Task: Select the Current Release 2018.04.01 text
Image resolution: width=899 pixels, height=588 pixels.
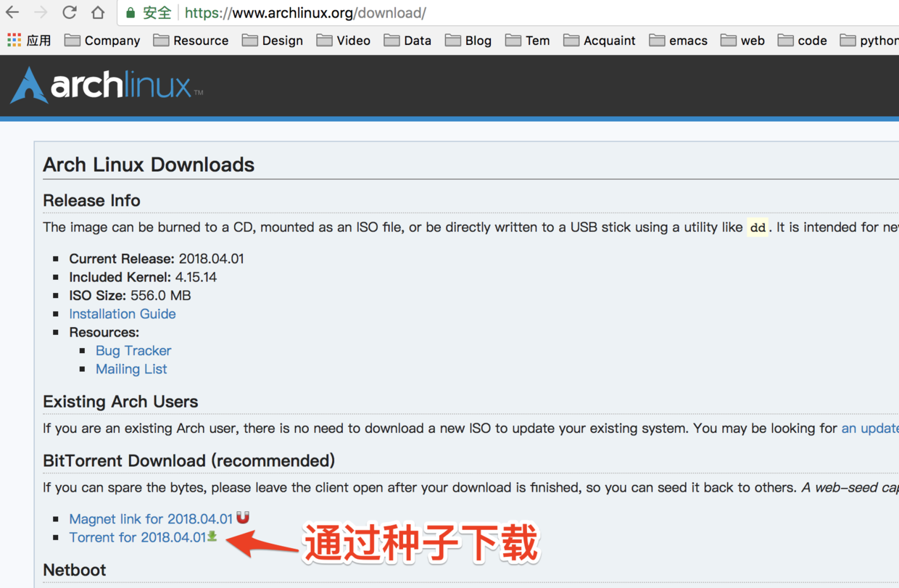Action: (x=157, y=259)
